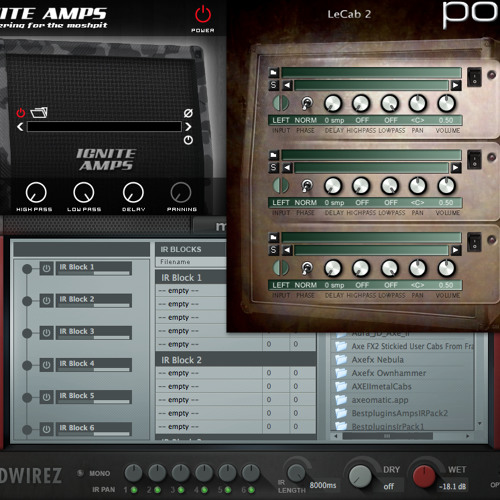
Task: Flip the rocker on/off switch of the LeCab bottom slot
Action: (x=474, y=242)
